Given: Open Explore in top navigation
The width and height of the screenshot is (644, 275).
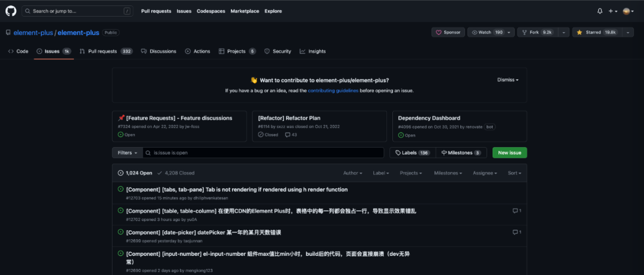Looking at the screenshot, I should click(x=273, y=11).
